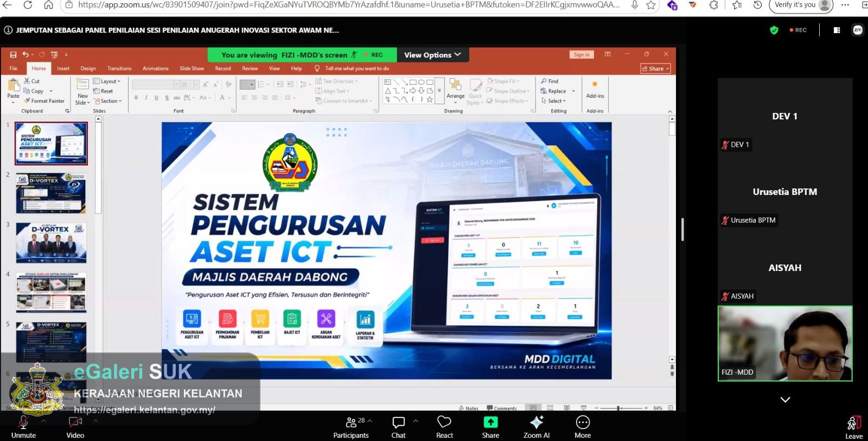The height and width of the screenshot is (441, 868).
Task: Expand the Layout dropdown
Action: [x=107, y=81]
